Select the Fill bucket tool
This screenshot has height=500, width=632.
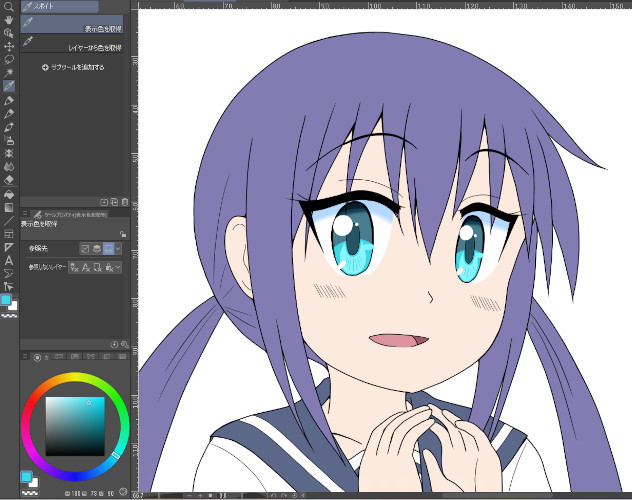pyautogui.click(x=8, y=195)
